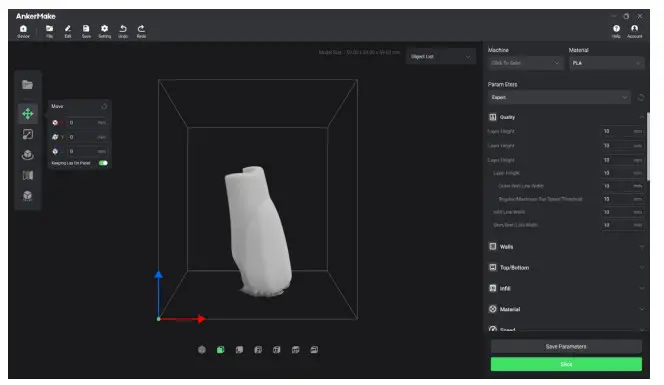The image size is (664, 385).
Task: Click the third view cube icon in bottom bar
Action: (239, 349)
